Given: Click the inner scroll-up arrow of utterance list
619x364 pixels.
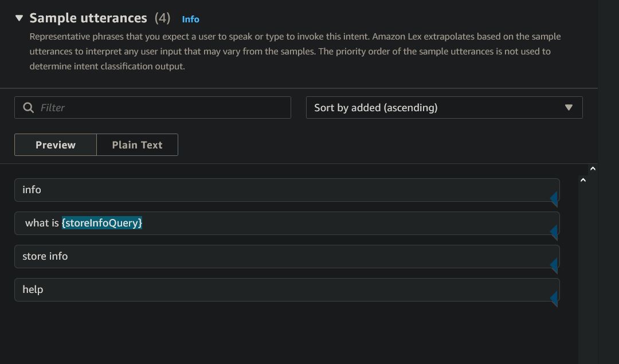Looking at the screenshot, I should [583, 180].
